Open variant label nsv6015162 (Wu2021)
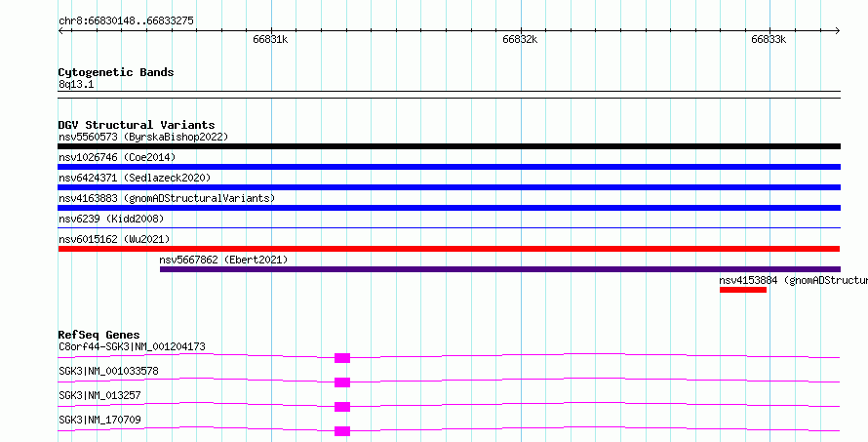Viewport: 868px width, 442px height. (114, 239)
